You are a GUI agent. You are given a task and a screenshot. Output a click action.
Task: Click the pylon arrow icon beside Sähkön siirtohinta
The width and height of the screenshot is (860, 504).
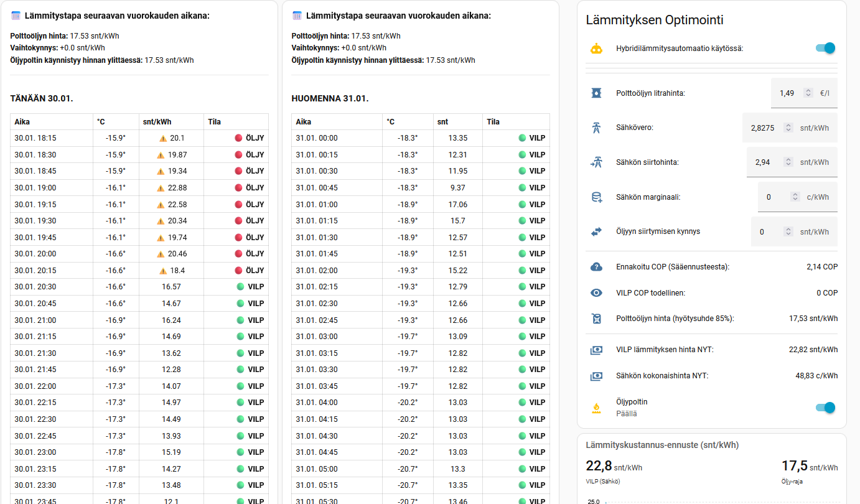pos(596,162)
